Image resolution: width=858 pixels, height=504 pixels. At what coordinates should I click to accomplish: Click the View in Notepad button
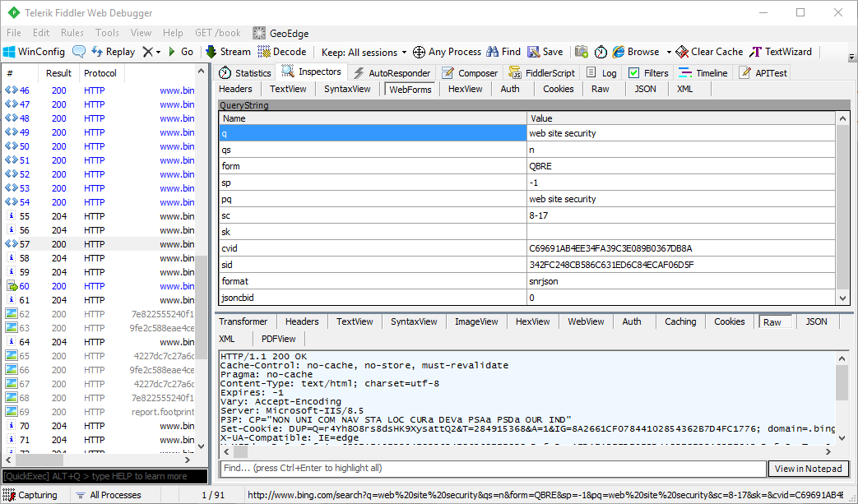pos(809,469)
